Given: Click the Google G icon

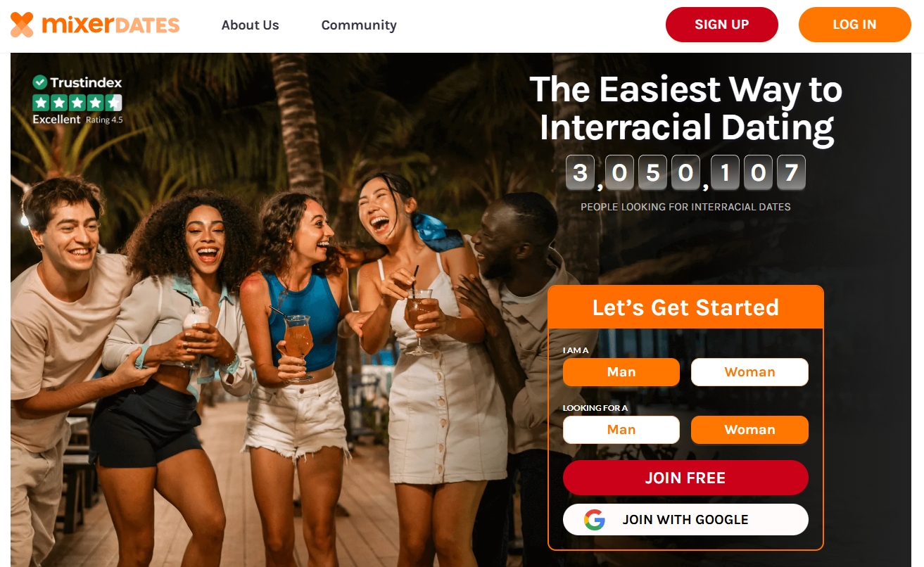Looking at the screenshot, I should [595, 520].
